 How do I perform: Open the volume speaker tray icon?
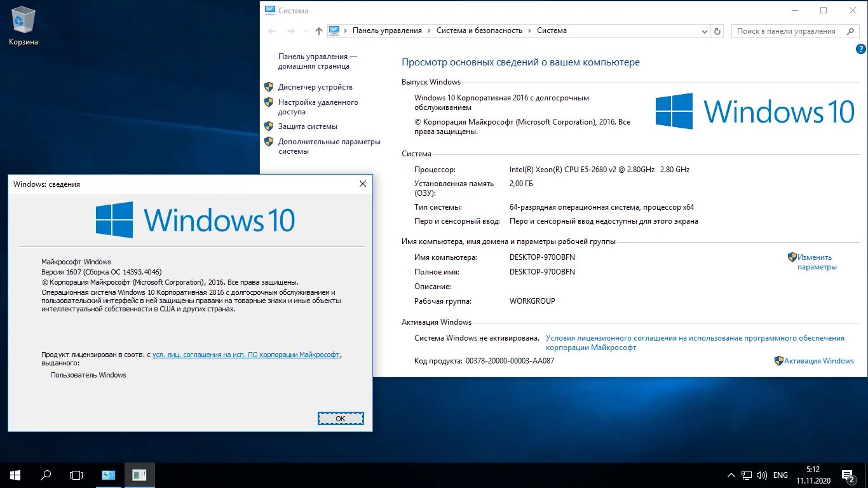[x=762, y=475]
